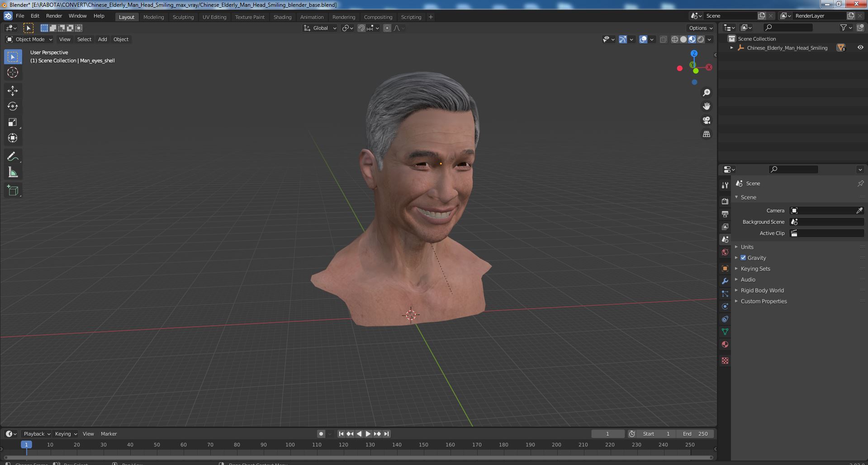Collapse the Scene panel
Viewport: 868px width, 465px height.
[748, 197]
